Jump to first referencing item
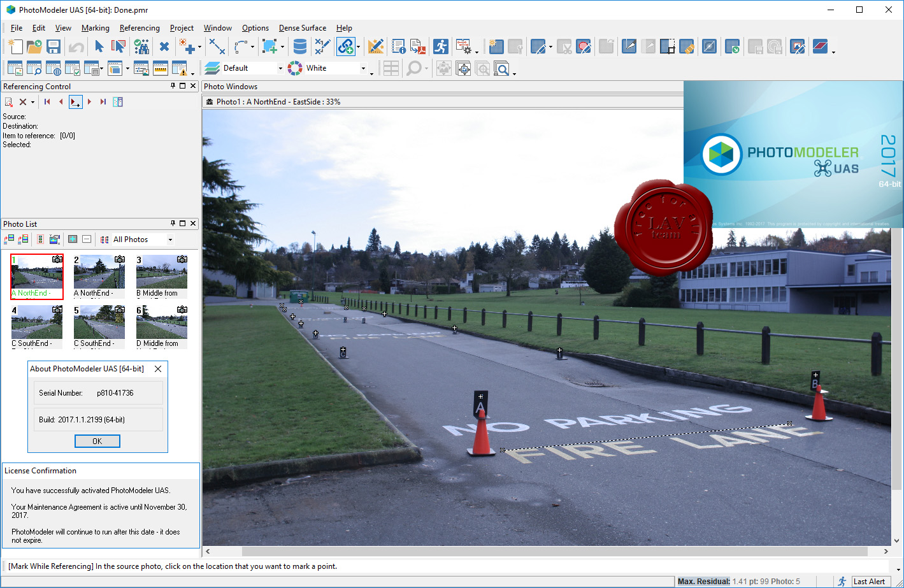The height and width of the screenshot is (588, 904). click(x=47, y=102)
